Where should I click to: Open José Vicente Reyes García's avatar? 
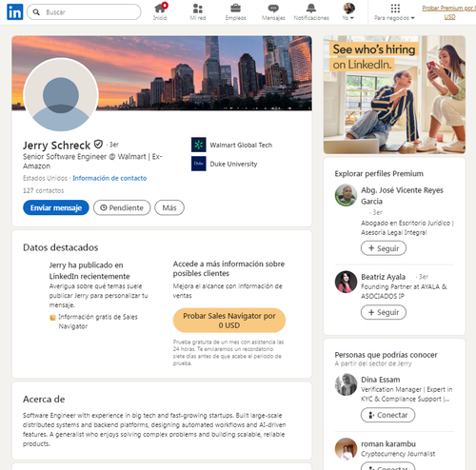click(x=346, y=195)
